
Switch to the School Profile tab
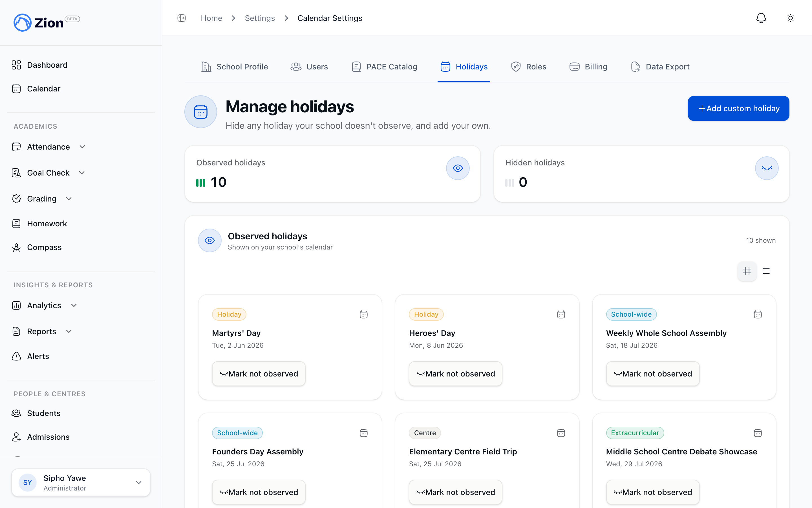click(x=234, y=67)
